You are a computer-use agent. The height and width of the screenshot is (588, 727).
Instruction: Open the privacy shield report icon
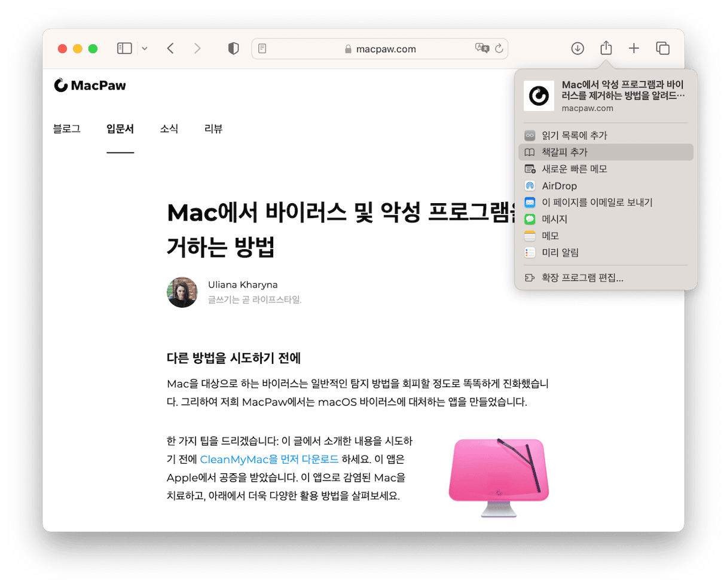[234, 48]
